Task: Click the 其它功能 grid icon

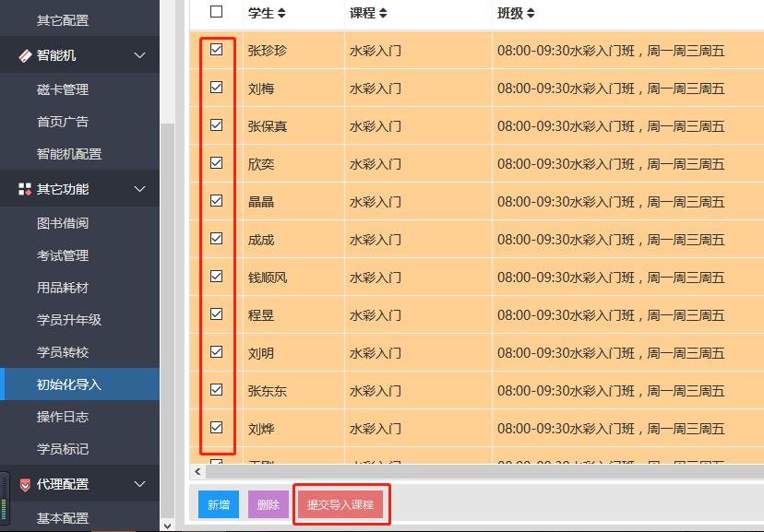Action: click(x=25, y=190)
